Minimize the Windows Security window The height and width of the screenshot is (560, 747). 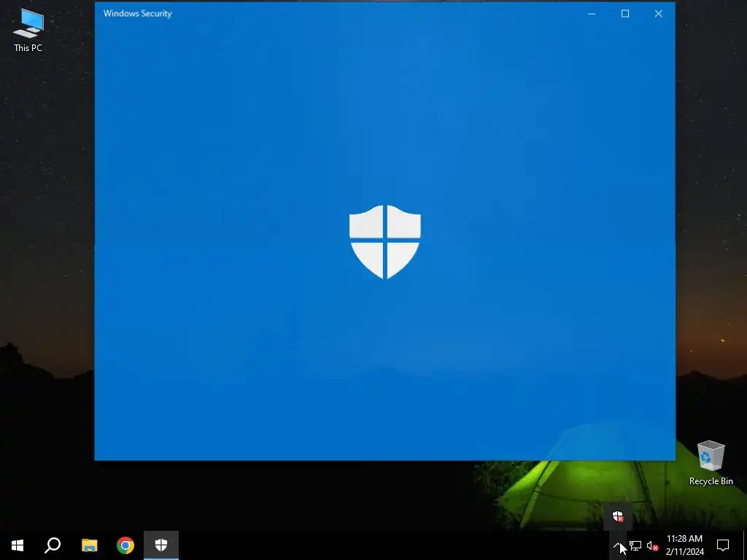(x=592, y=14)
